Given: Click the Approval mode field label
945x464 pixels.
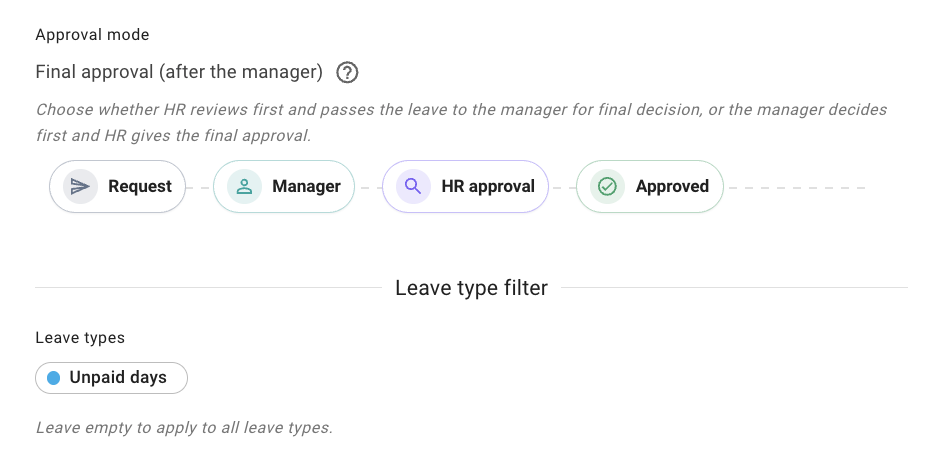Looking at the screenshot, I should (92, 35).
